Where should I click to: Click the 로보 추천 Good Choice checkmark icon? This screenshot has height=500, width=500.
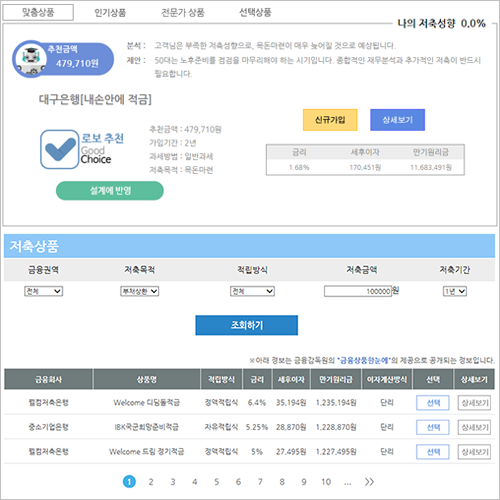[x=60, y=149]
